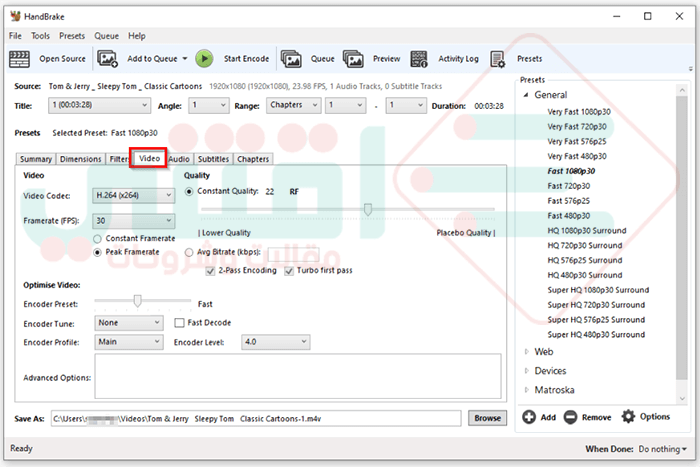This screenshot has width=700, height=467.
Task: Click the Start Encode label
Action: click(246, 59)
